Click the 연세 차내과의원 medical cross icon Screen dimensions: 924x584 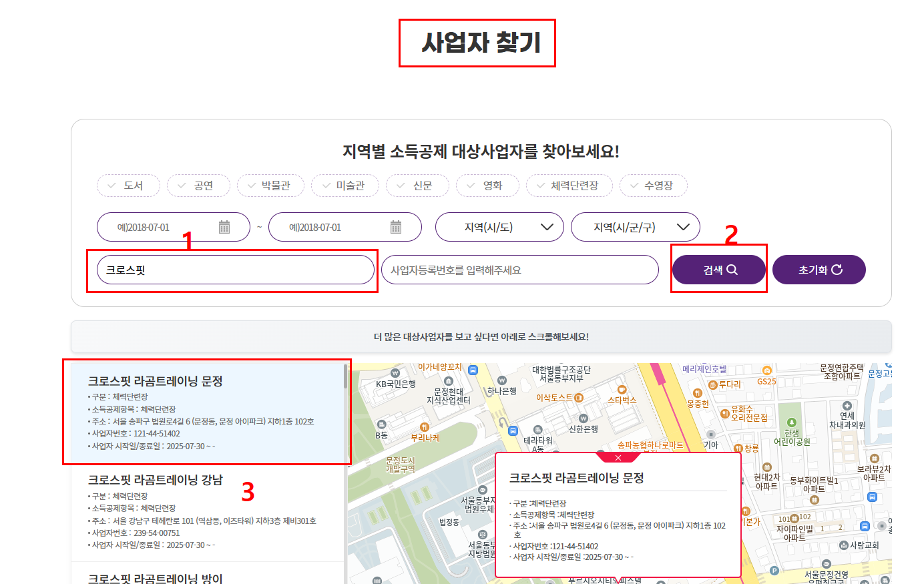[847, 406]
